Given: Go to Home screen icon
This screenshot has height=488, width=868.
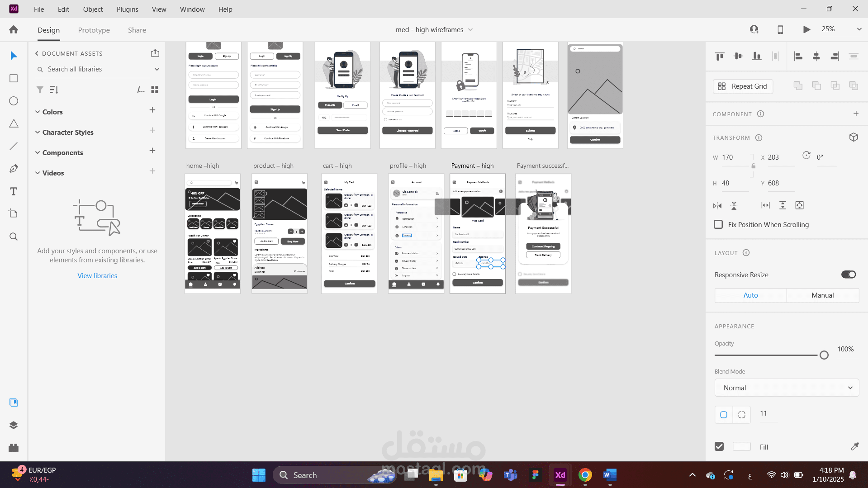Looking at the screenshot, I should [x=14, y=29].
